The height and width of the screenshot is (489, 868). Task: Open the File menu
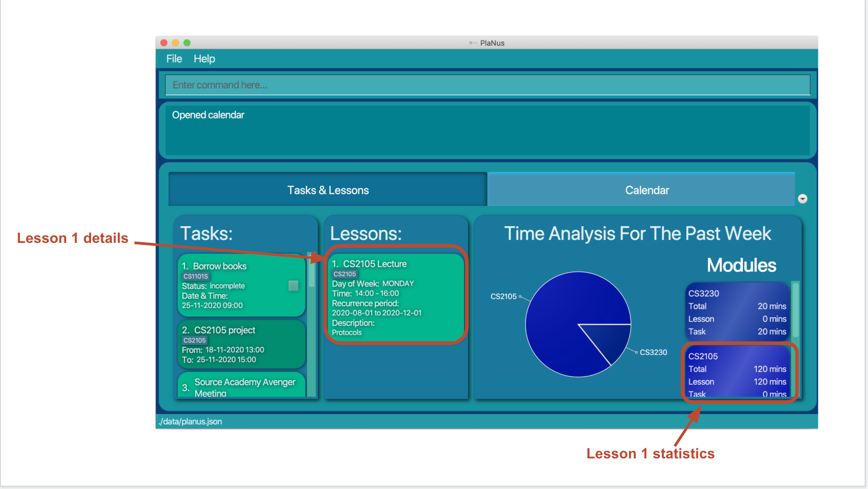click(174, 59)
